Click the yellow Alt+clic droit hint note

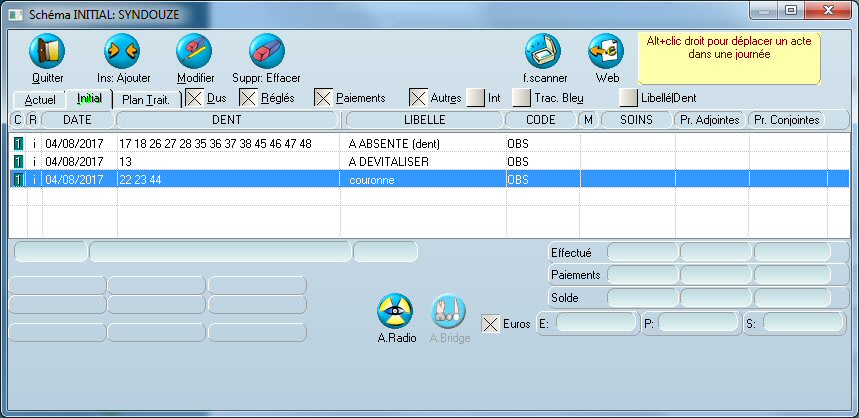729,58
